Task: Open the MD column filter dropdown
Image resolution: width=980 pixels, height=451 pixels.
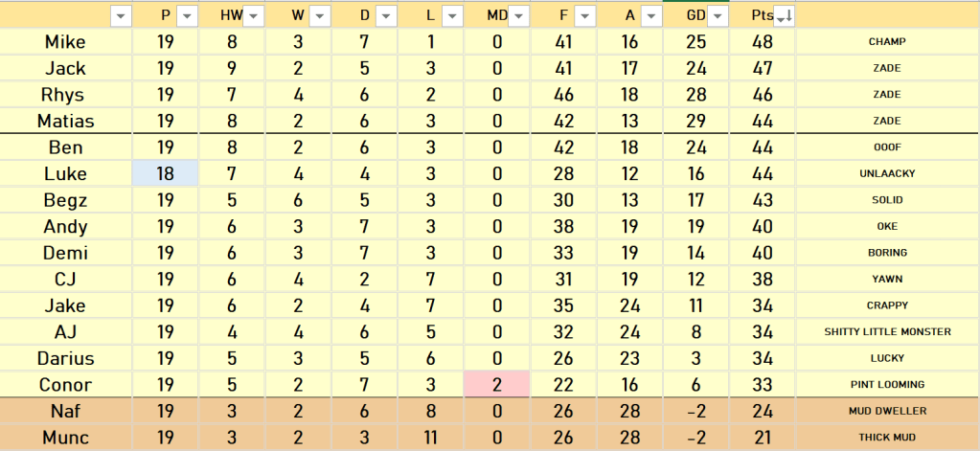Action: tap(518, 15)
